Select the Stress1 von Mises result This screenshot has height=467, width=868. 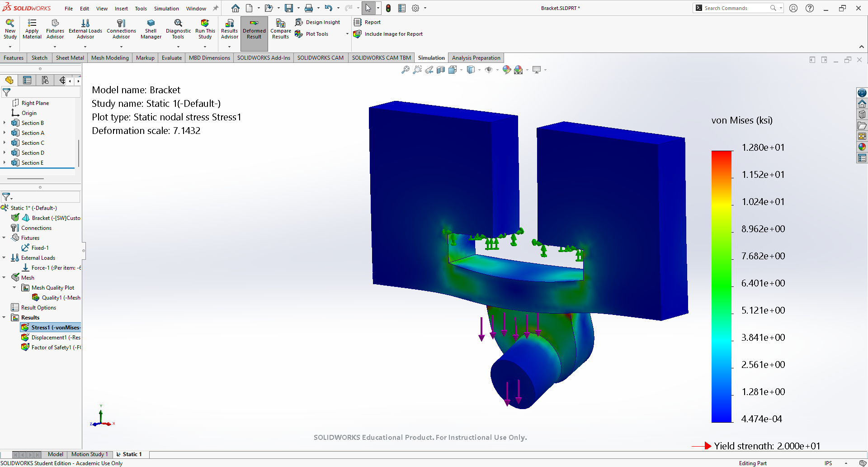(x=51, y=327)
